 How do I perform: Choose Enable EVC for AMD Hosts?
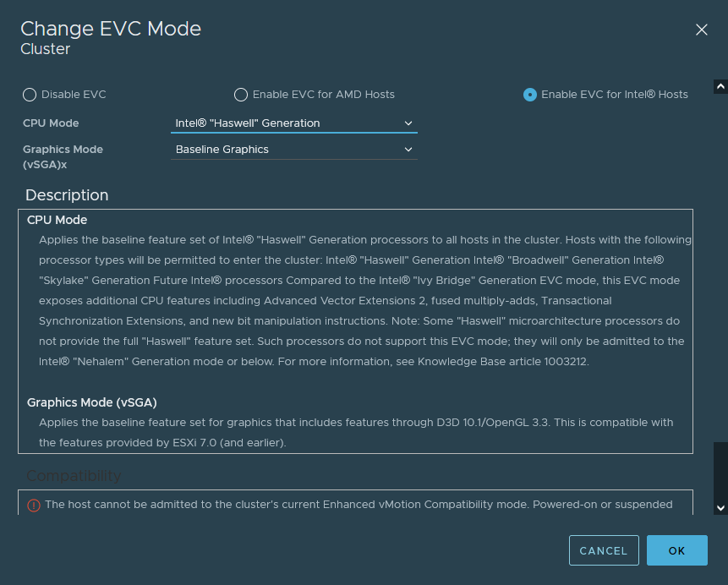coord(241,95)
